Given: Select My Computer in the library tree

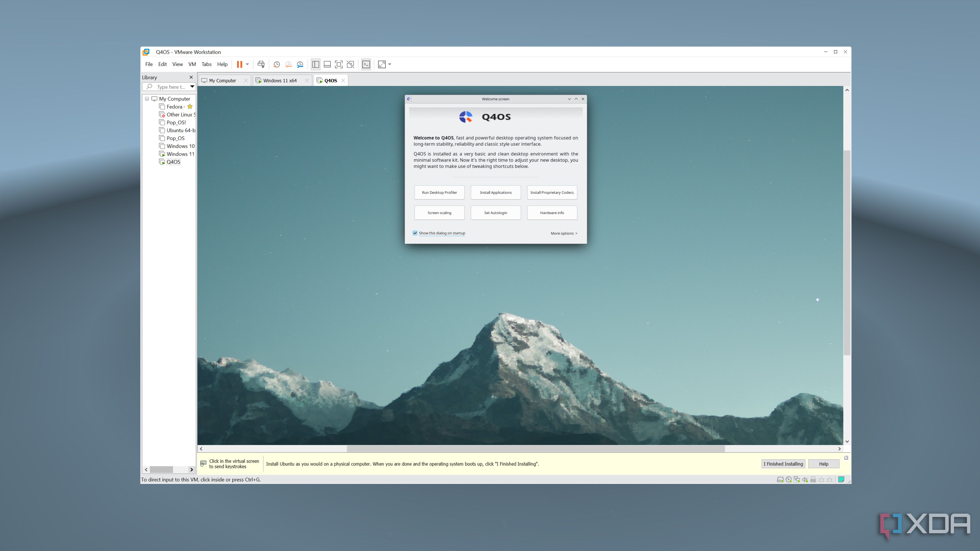Looking at the screenshot, I should (x=174, y=99).
